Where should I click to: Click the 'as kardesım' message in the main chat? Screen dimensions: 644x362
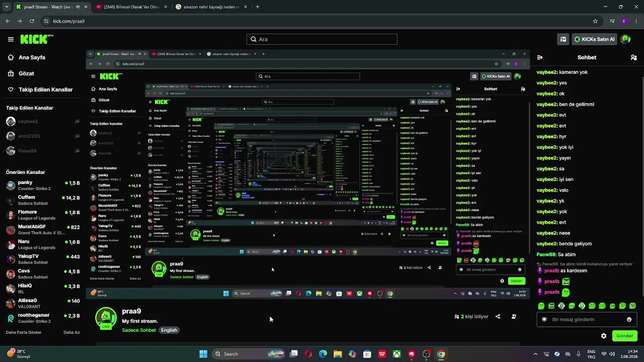pyautogui.click(x=574, y=270)
